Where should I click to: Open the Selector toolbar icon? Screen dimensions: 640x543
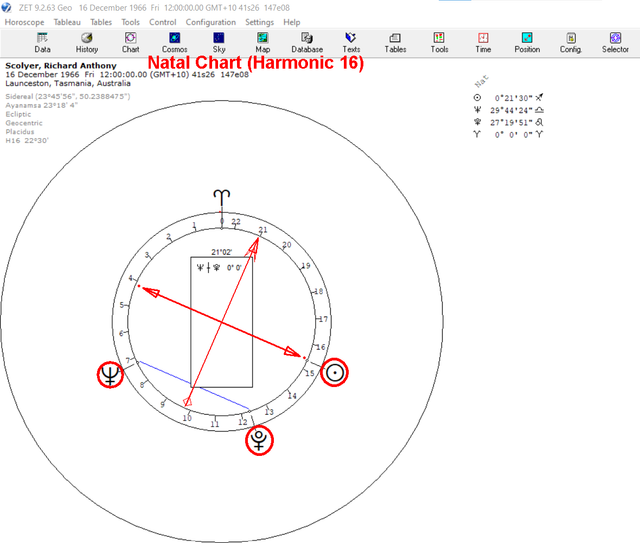click(615, 43)
